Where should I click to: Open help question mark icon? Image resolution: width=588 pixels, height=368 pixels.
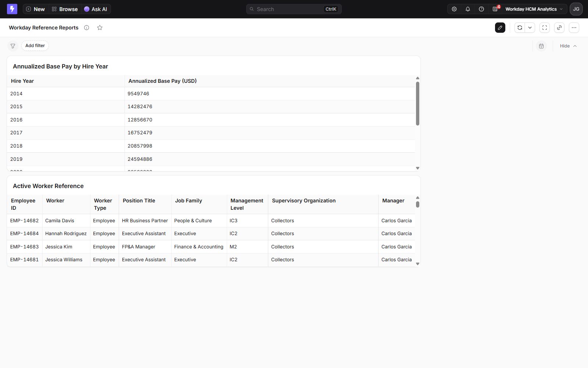pos(481,9)
